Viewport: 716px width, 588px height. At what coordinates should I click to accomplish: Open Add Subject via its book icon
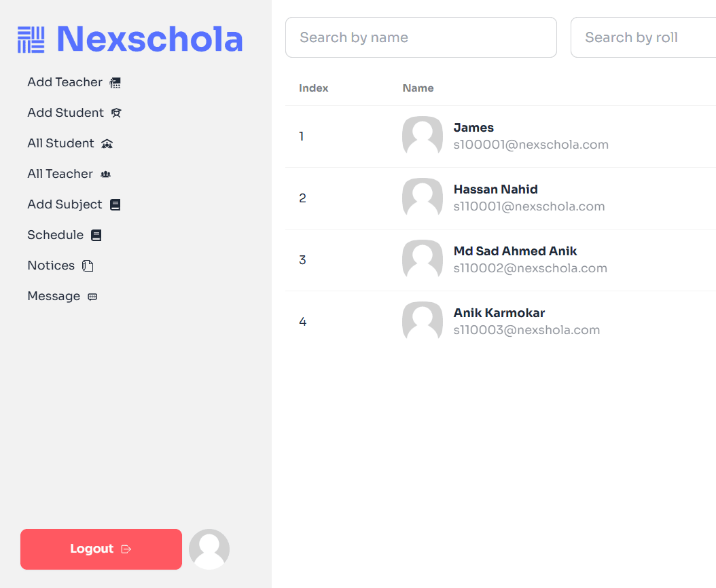pyautogui.click(x=115, y=204)
